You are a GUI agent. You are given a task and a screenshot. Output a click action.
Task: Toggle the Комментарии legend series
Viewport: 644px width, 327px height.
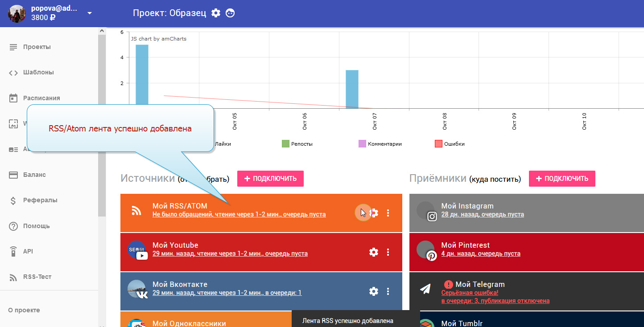point(362,144)
